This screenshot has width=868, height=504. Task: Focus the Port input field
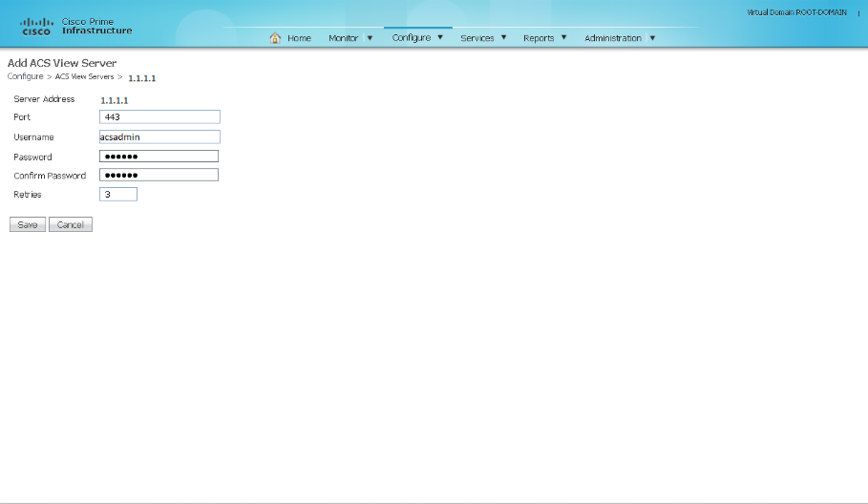click(159, 116)
